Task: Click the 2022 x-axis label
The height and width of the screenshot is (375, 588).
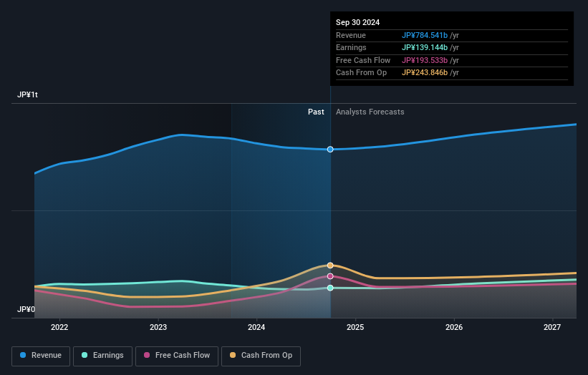Action: [59, 328]
